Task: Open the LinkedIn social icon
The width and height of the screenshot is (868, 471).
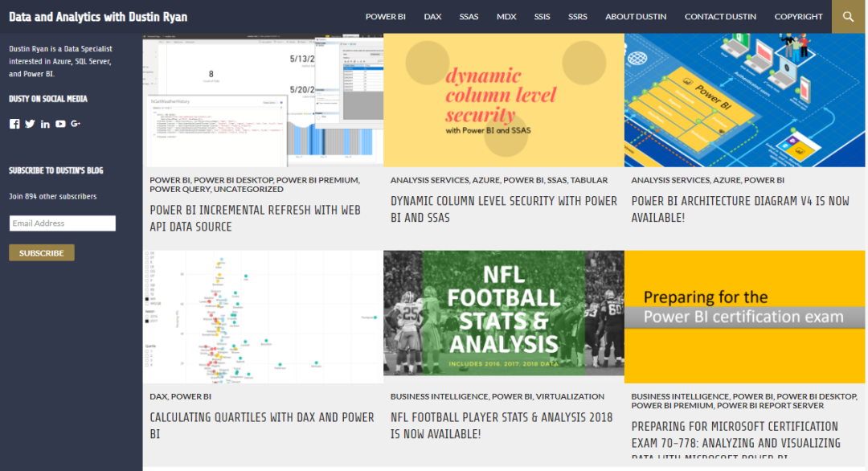Action: pos(45,124)
